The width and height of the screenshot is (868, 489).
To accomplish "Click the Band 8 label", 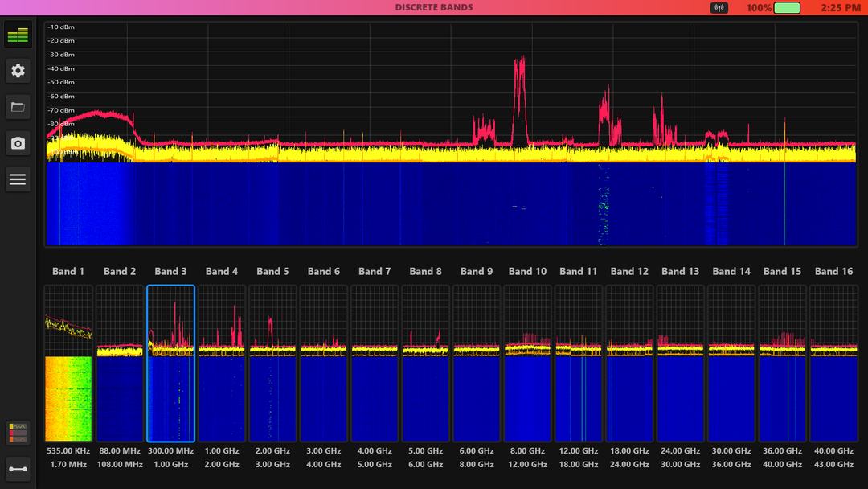I will click(425, 272).
